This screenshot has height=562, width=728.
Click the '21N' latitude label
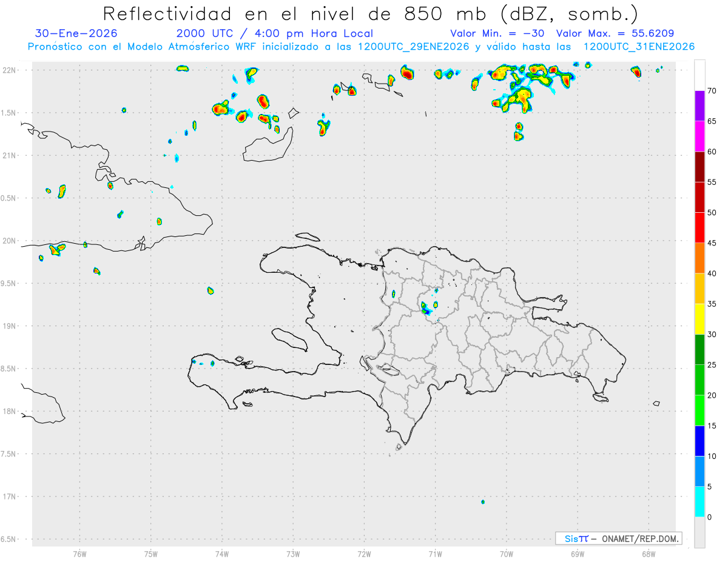pyautogui.click(x=8, y=156)
